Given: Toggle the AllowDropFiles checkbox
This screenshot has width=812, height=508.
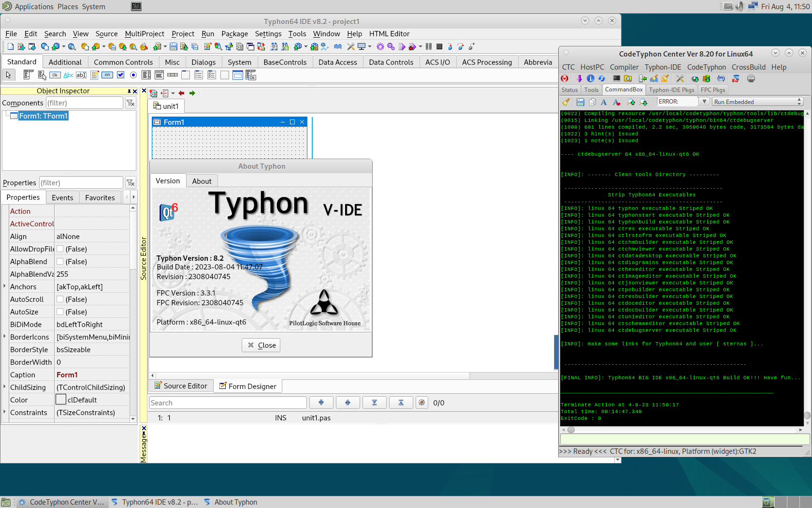Looking at the screenshot, I should [60, 249].
